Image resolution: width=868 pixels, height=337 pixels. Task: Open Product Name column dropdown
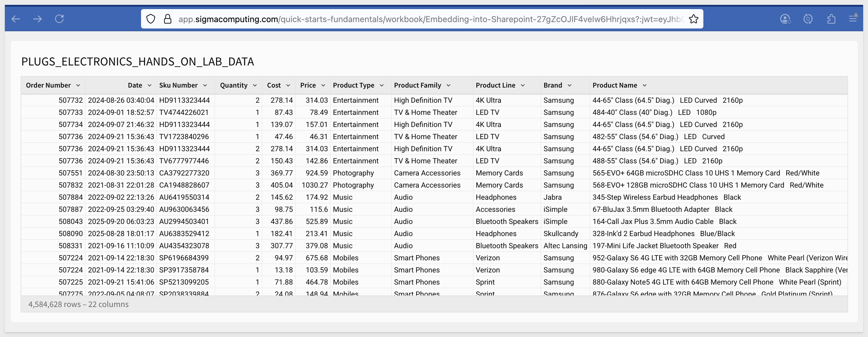tap(644, 85)
